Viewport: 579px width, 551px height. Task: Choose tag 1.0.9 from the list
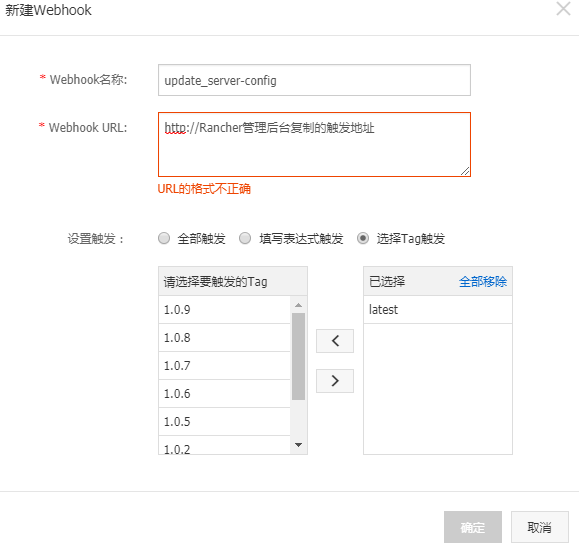pyautogui.click(x=225, y=309)
